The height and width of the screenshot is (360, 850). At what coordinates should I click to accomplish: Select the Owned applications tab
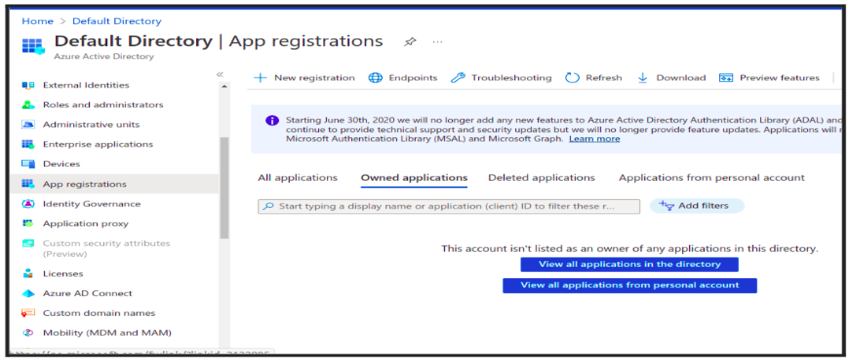pyautogui.click(x=414, y=178)
